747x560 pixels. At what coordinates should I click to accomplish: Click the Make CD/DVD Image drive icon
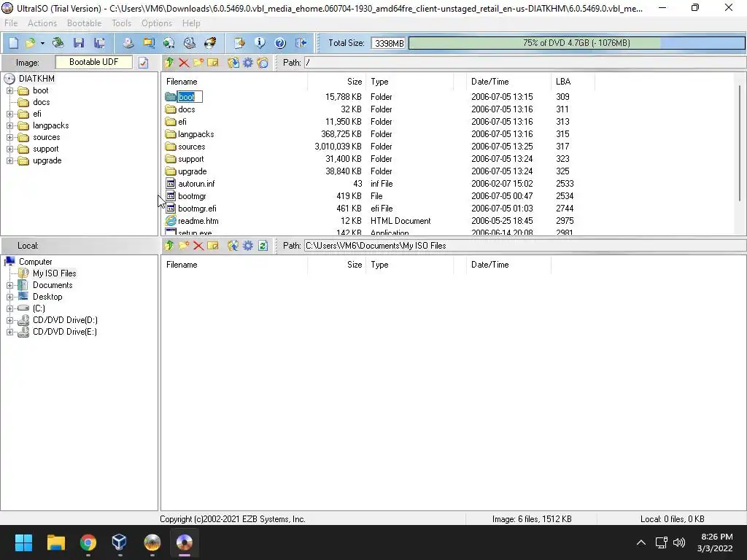(x=128, y=43)
